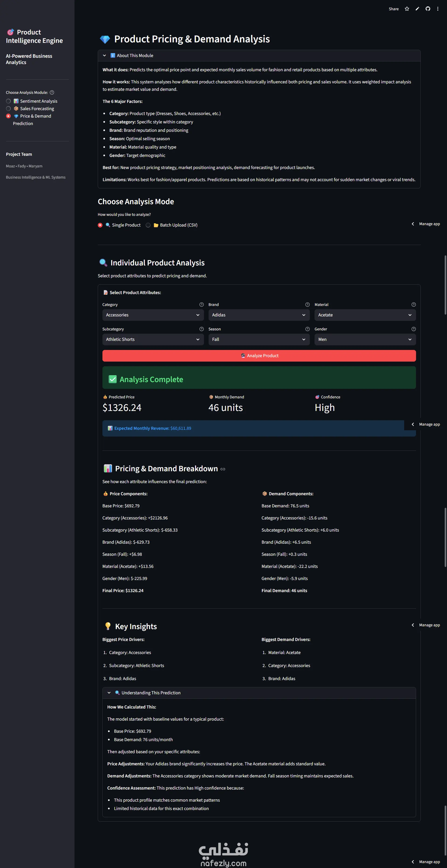447x868 pixels.
Task: Click help icon next to Category label
Action: coord(201,305)
